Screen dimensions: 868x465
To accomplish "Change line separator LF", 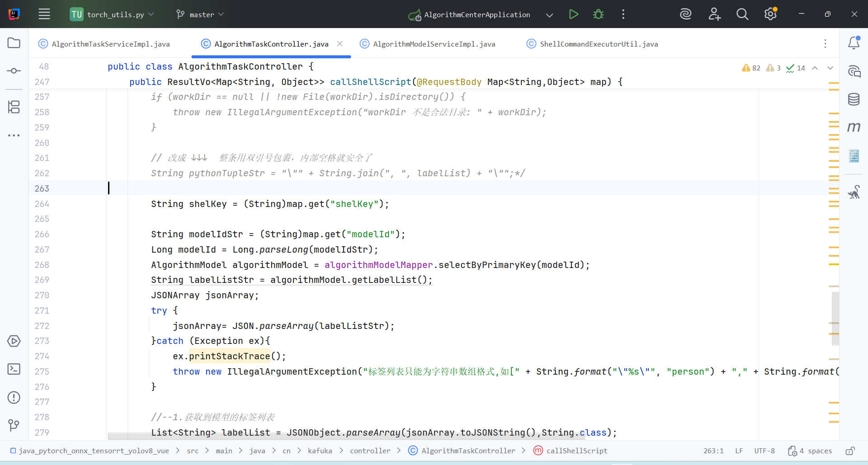I will 739,451.
